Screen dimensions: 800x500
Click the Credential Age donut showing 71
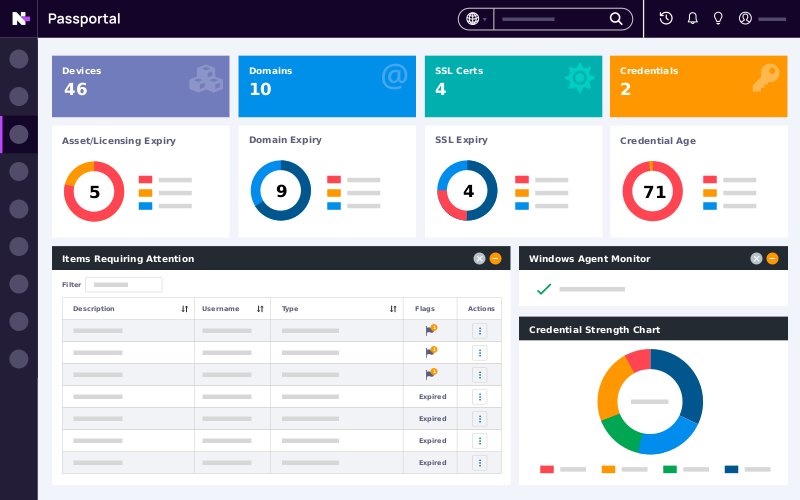[653, 191]
